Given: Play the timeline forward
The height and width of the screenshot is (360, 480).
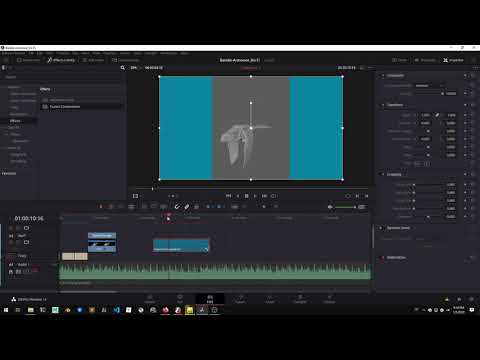Looking at the screenshot, I should 255,196.
